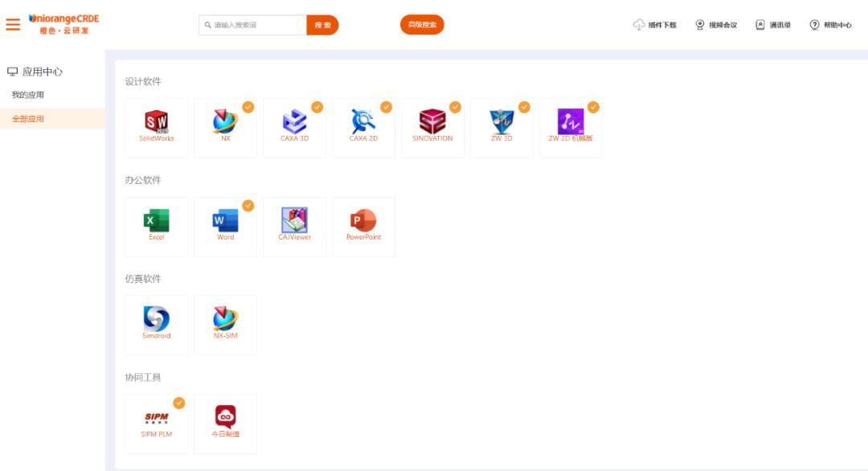This screenshot has width=868, height=471.
Task: Launch the NX-SIM simulation app
Action: [225, 325]
